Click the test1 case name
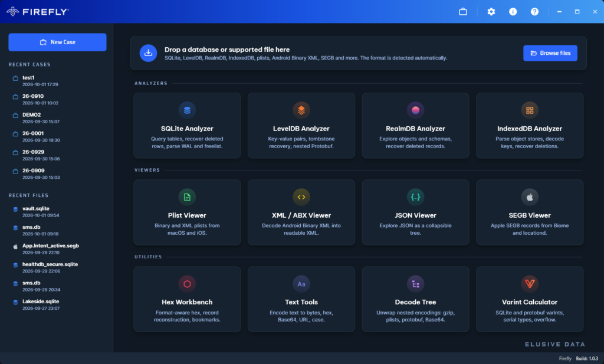 coord(28,77)
